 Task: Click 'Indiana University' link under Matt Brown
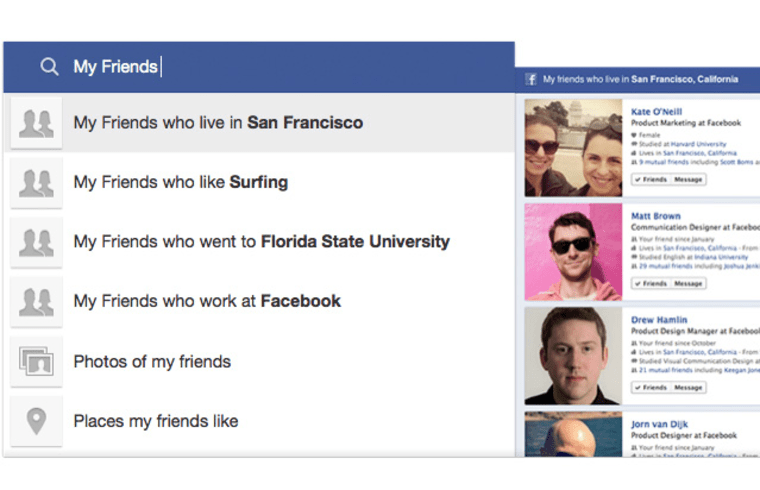(x=721, y=257)
